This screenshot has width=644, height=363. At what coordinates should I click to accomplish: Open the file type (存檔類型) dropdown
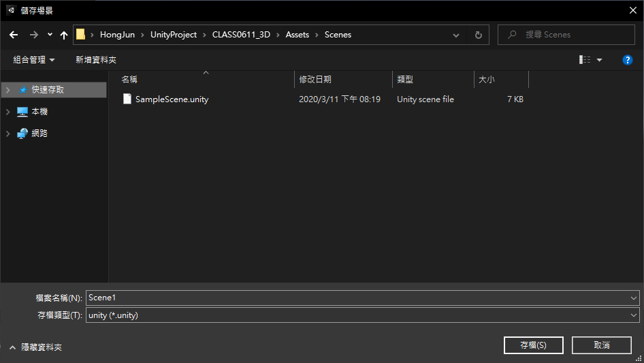[x=634, y=315]
